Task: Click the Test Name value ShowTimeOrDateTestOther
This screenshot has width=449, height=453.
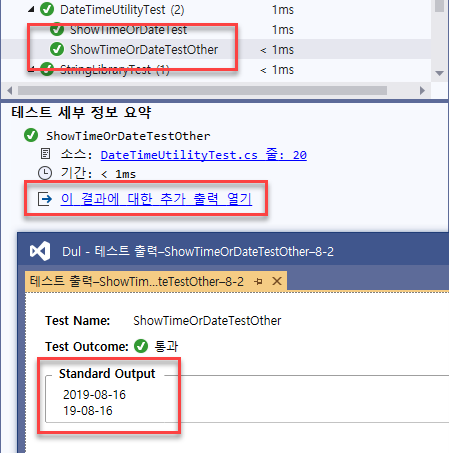Action: tap(207, 321)
